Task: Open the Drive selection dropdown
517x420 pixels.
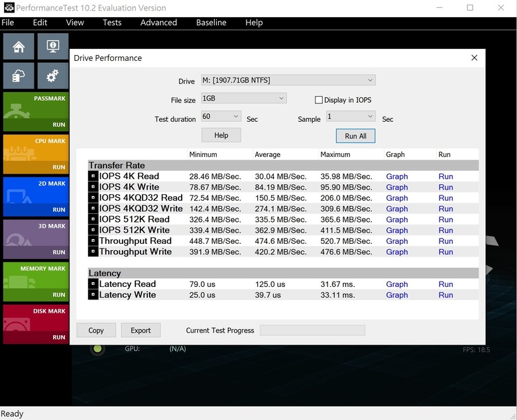Action: tap(288, 80)
